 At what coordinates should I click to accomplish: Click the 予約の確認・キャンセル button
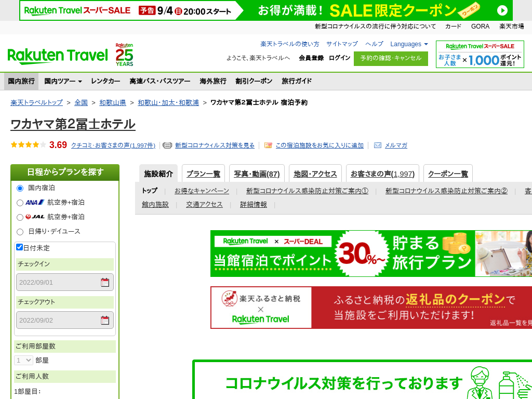(x=391, y=58)
